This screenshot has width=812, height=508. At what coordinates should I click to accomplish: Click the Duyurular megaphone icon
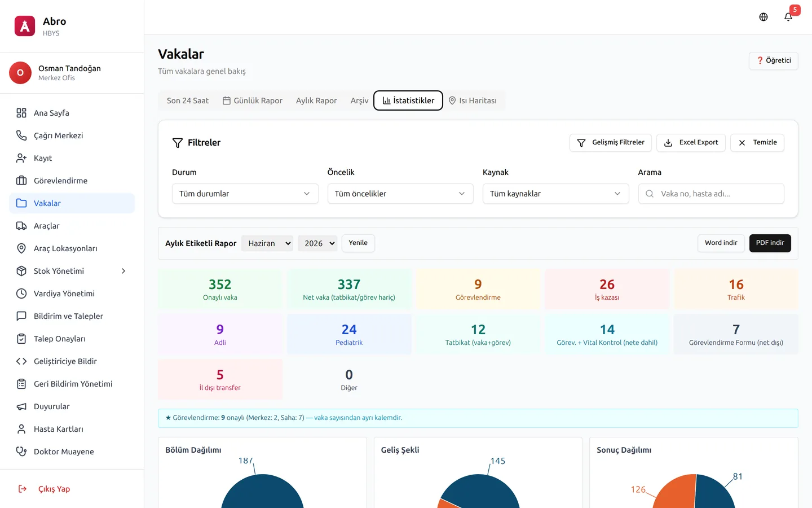[x=21, y=406]
